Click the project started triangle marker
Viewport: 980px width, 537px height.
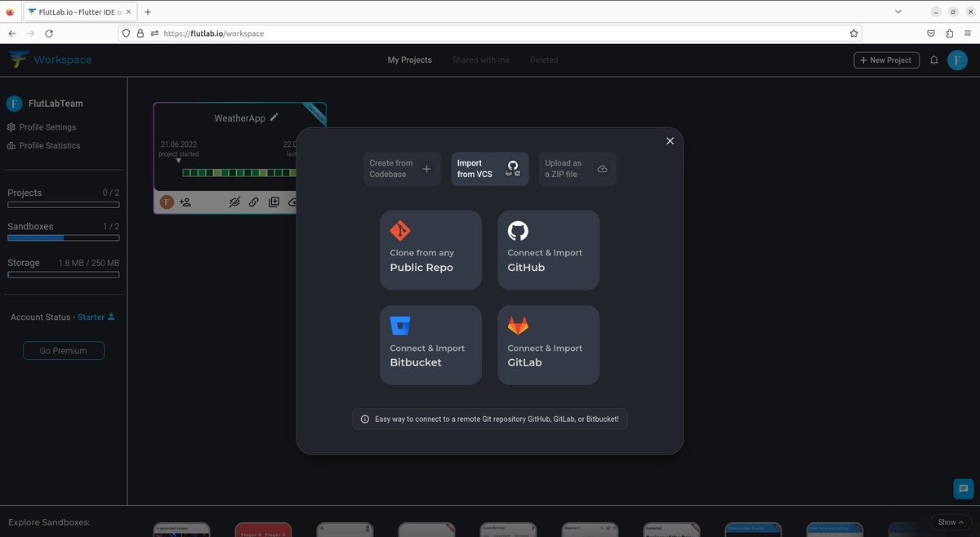click(179, 161)
